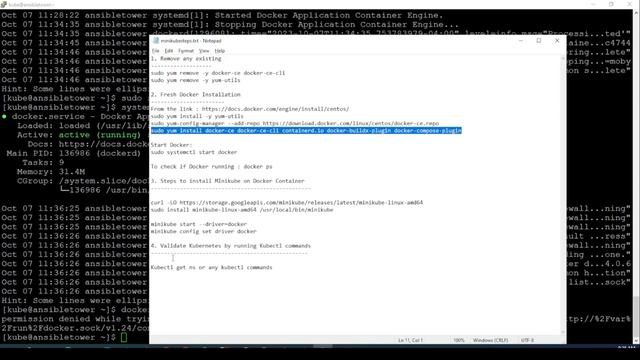Click the line 'sudo yum remove -y yum-utils'

click(195, 80)
